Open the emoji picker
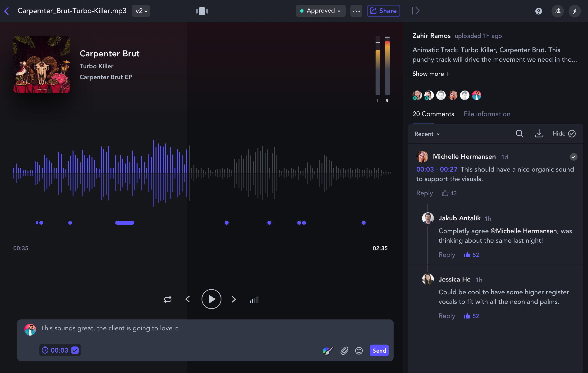This screenshot has height=373, width=588. (359, 351)
